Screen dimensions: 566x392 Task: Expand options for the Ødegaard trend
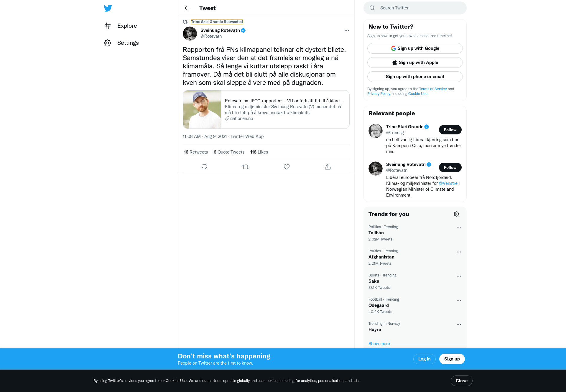(x=459, y=300)
